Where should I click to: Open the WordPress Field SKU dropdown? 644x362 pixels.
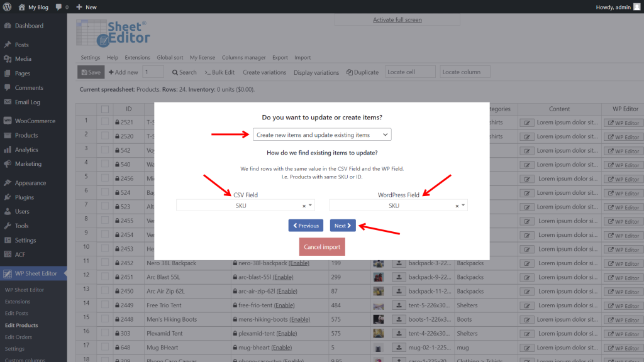400,205
